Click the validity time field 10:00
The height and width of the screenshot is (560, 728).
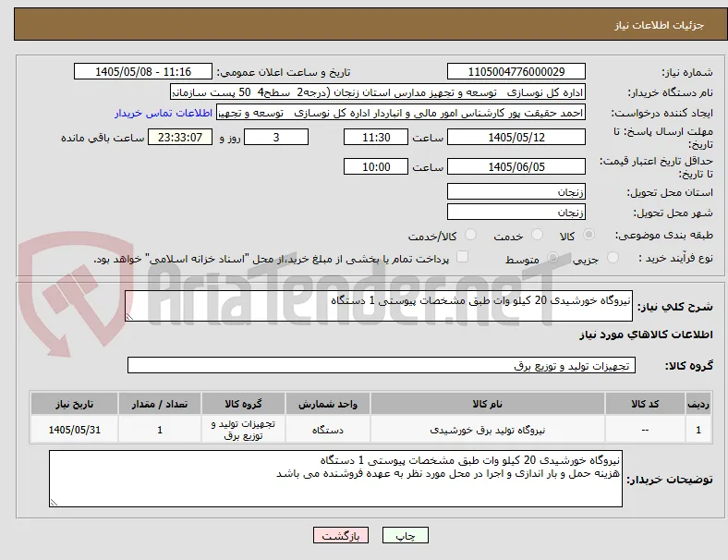376,166
